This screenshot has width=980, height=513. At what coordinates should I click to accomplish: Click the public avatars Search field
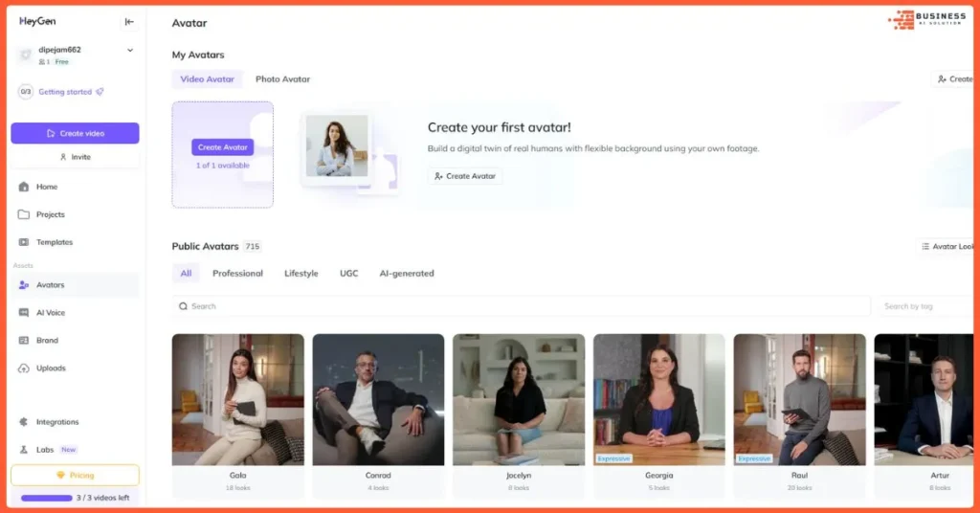coord(522,306)
